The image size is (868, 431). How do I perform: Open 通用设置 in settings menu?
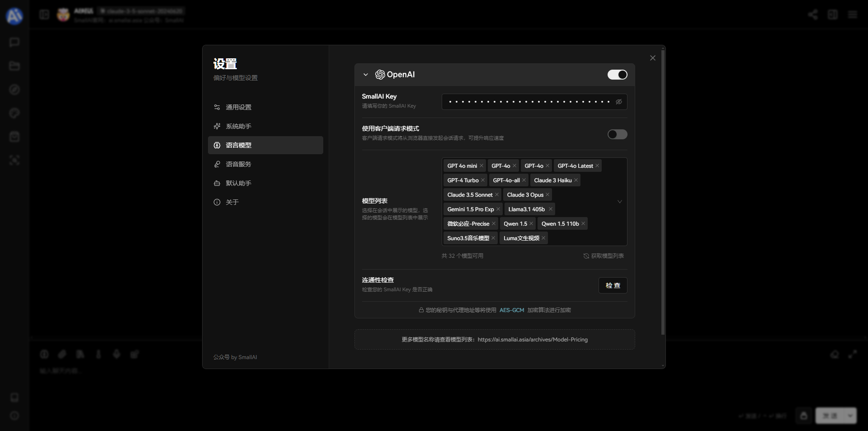tap(265, 107)
